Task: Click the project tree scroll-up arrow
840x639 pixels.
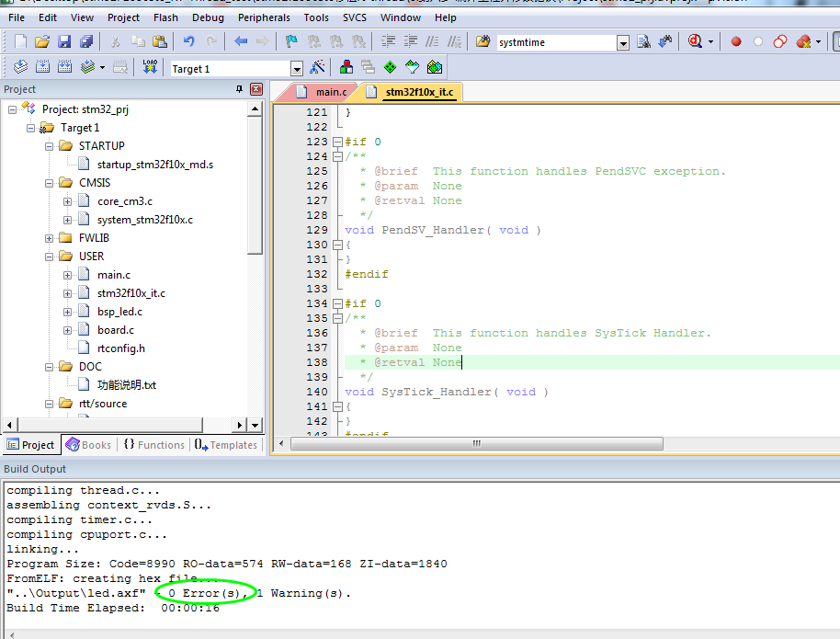Action: click(x=255, y=109)
